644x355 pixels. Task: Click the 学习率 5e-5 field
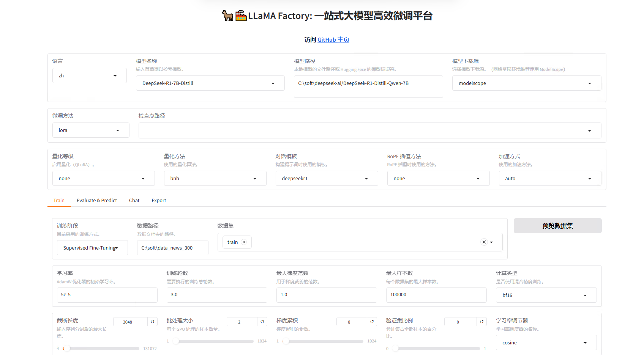107,295
